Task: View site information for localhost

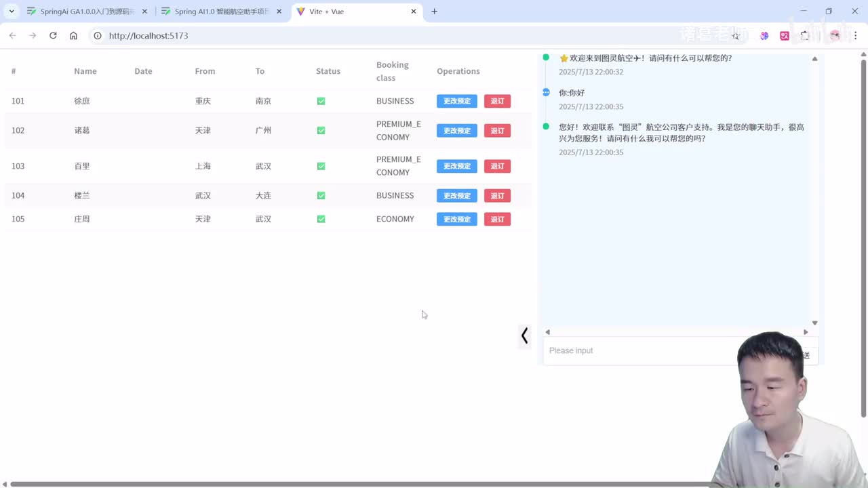Action: [98, 35]
